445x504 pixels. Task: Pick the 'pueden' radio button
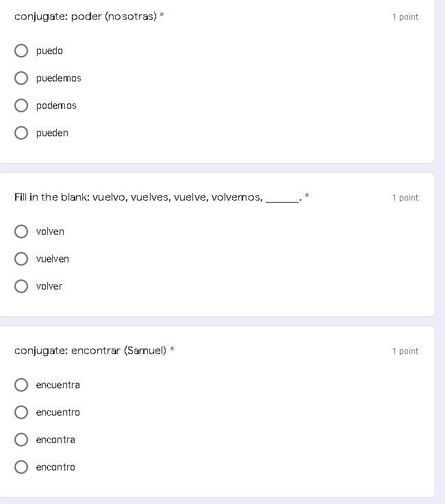tap(21, 133)
